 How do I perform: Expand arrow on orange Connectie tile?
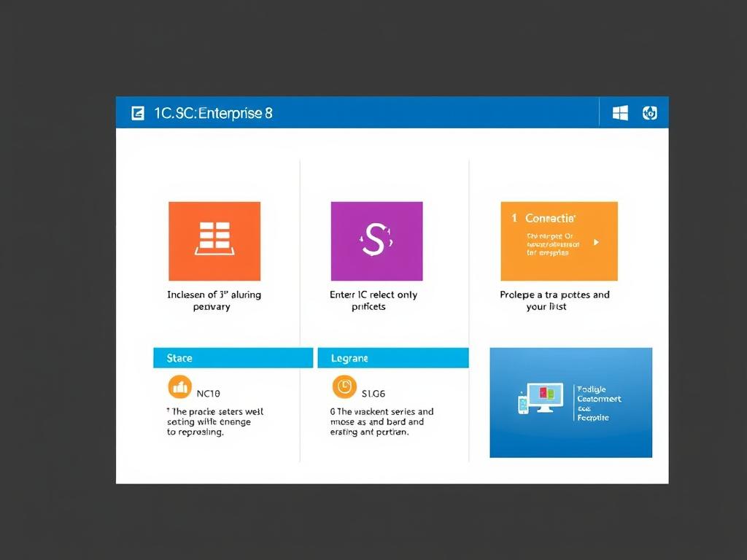[596, 242]
